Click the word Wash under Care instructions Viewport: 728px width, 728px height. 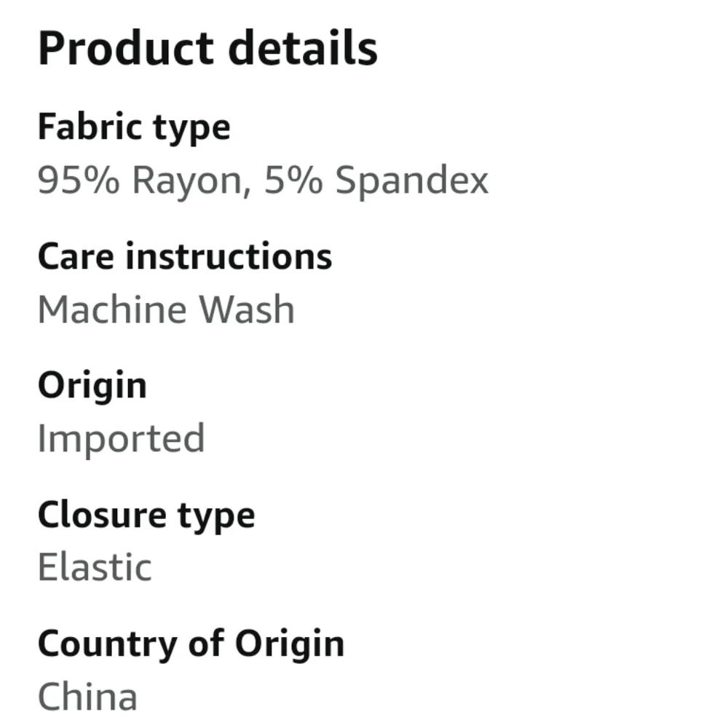247,309
